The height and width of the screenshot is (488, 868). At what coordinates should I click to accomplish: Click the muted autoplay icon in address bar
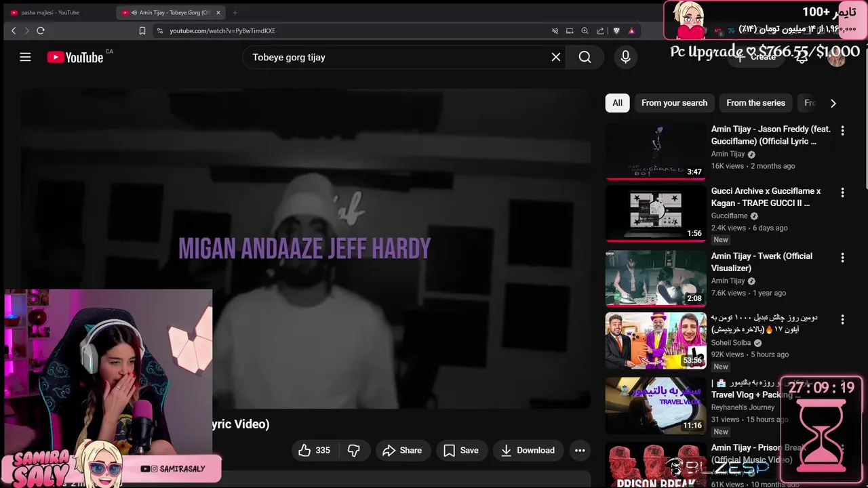[555, 30]
